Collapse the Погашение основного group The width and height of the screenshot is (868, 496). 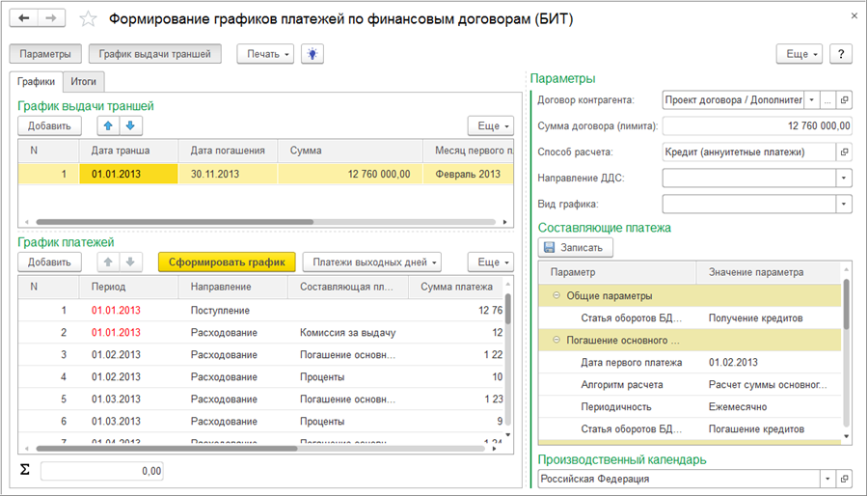tap(556, 340)
